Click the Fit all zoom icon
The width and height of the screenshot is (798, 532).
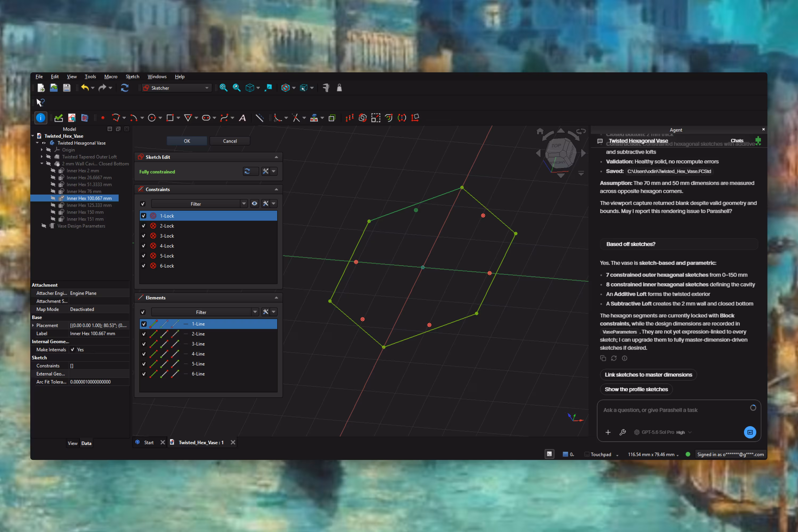pyautogui.click(x=223, y=88)
